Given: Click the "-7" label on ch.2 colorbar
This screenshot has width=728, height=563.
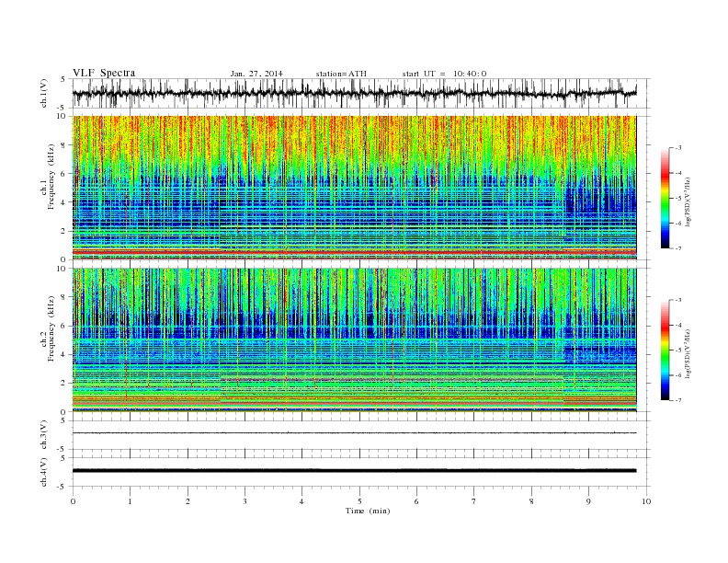Looking at the screenshot, I should point(677,400).
